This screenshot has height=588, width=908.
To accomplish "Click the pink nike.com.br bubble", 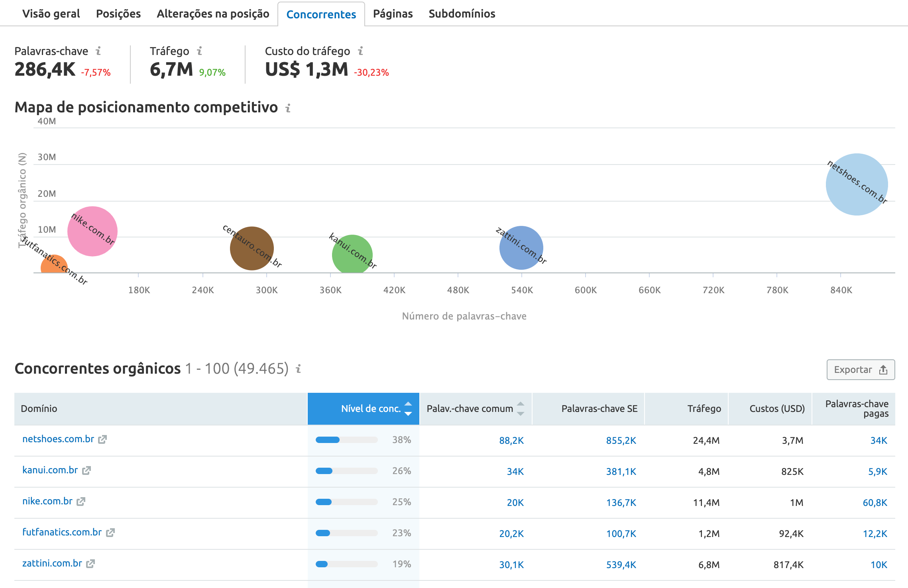I will [92, 231].
